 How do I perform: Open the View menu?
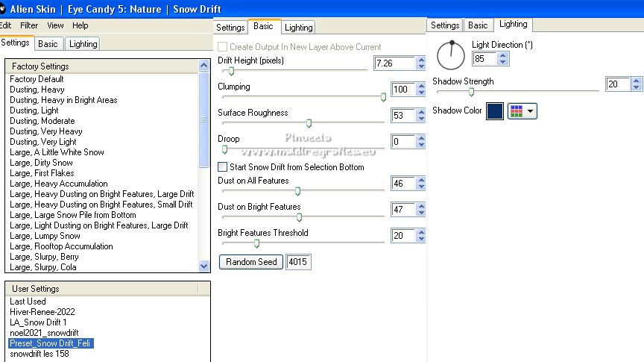click(55, 25)
